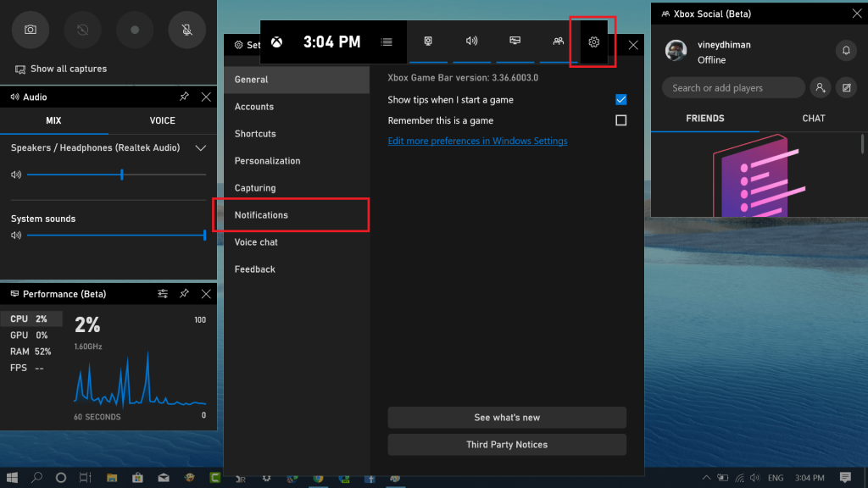Screen dimensions: 868x488
Task: Open the Personalization settings section
Action: (297, 161)
